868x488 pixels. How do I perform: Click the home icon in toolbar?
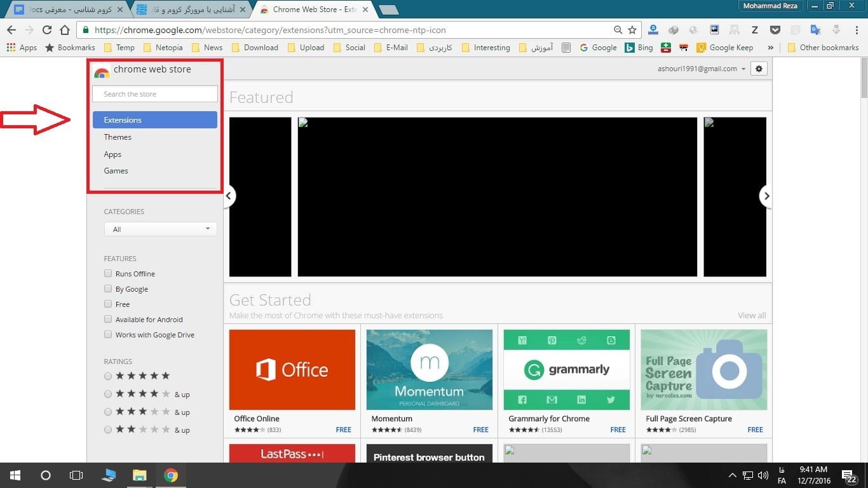click(x=64, y=30)
